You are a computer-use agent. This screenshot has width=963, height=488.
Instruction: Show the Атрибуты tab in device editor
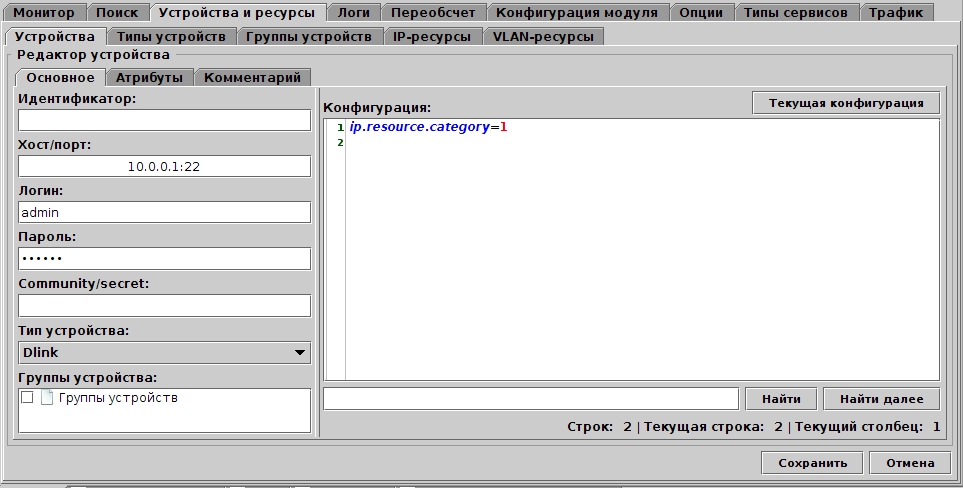tap(149, 77)
